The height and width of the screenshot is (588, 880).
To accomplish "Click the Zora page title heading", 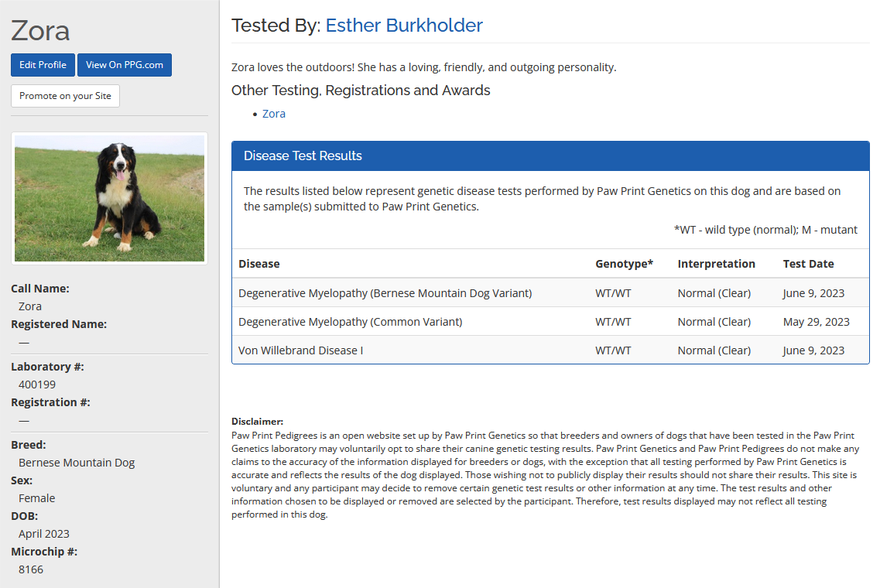I will 40,31.
